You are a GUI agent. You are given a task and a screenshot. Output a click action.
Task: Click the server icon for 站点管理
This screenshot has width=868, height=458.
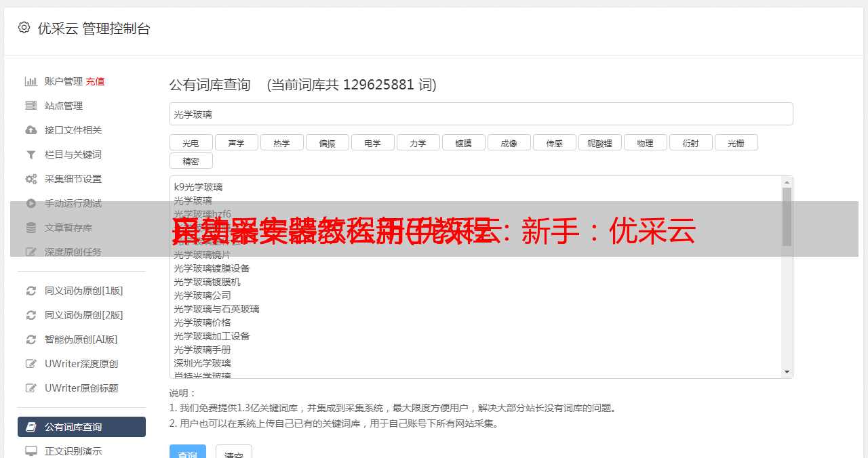tap(31, 106)
